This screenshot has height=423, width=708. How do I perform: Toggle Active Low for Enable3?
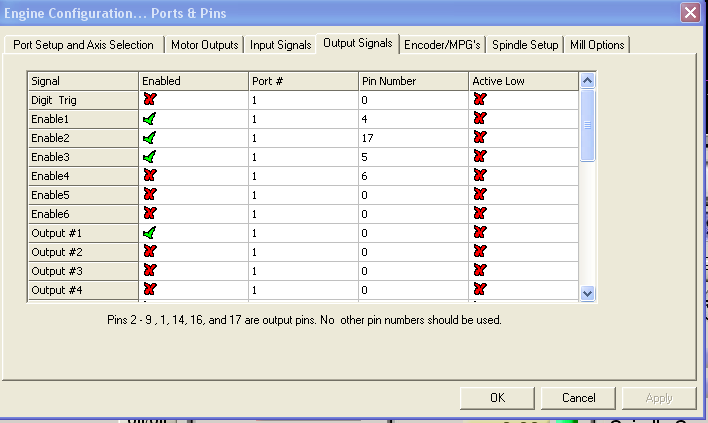[x=480, y=156]
